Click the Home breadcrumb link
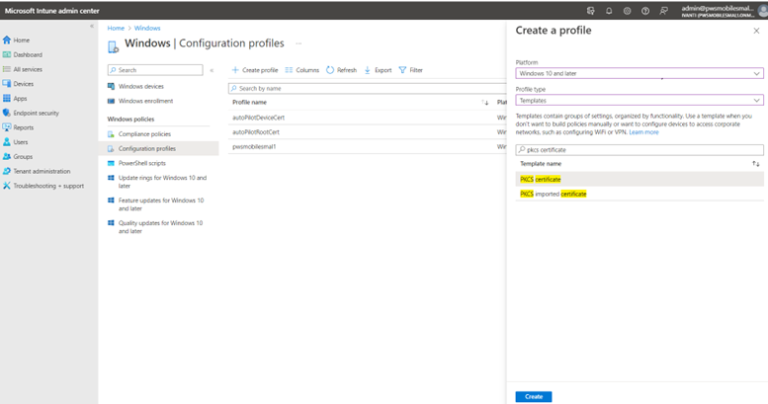Viewport: 768px width, 404px height. 116,28
